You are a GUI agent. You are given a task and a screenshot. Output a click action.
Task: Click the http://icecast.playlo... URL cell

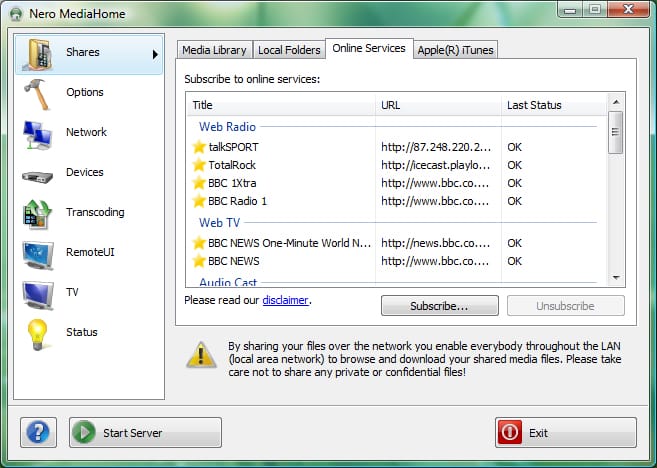[436, 165]
